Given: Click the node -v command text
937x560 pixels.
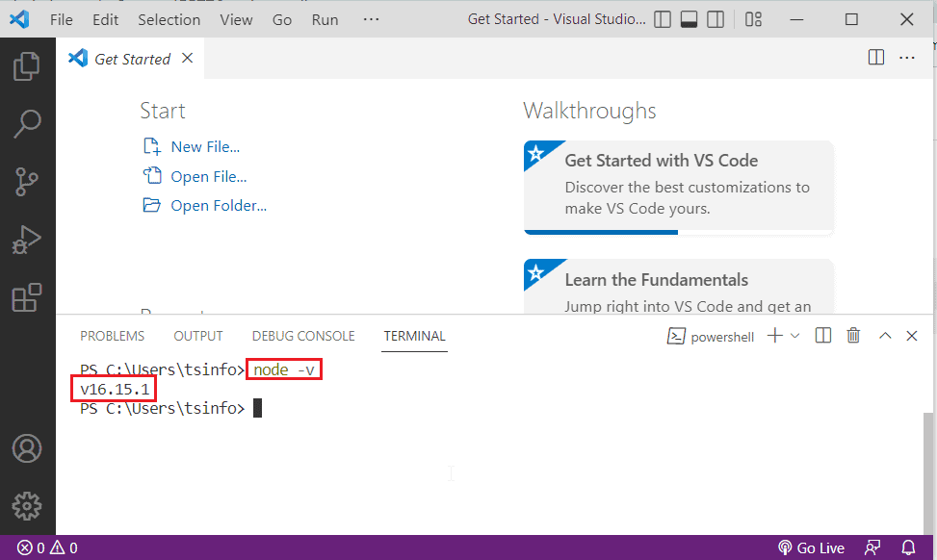Looking at the screenshot, I should tap(284, 369).
